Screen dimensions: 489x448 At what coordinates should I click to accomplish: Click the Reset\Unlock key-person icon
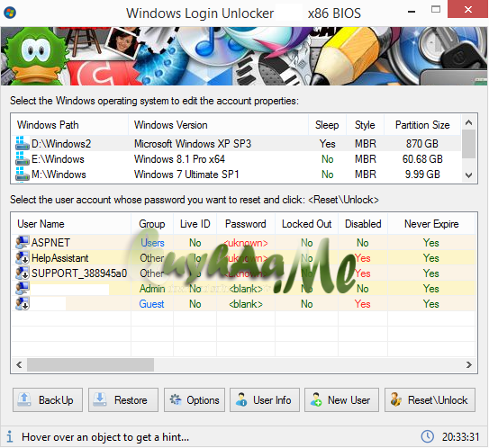coord(395,399)
